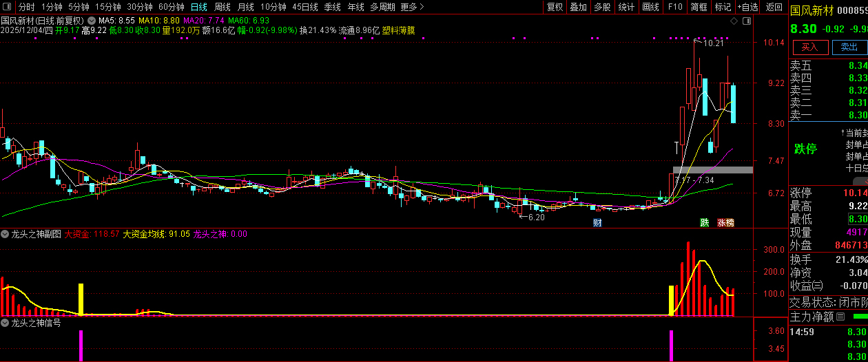Select the 周线 weekly chart tab
This screenshot has height=362, width=868.
point(222,7)
